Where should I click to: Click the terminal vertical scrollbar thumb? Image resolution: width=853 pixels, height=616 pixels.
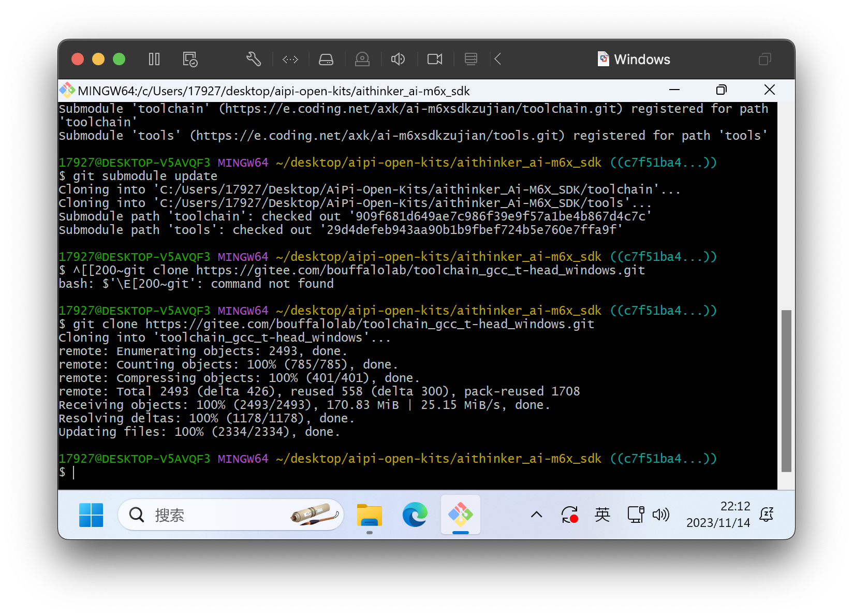[x=786, y=391]
